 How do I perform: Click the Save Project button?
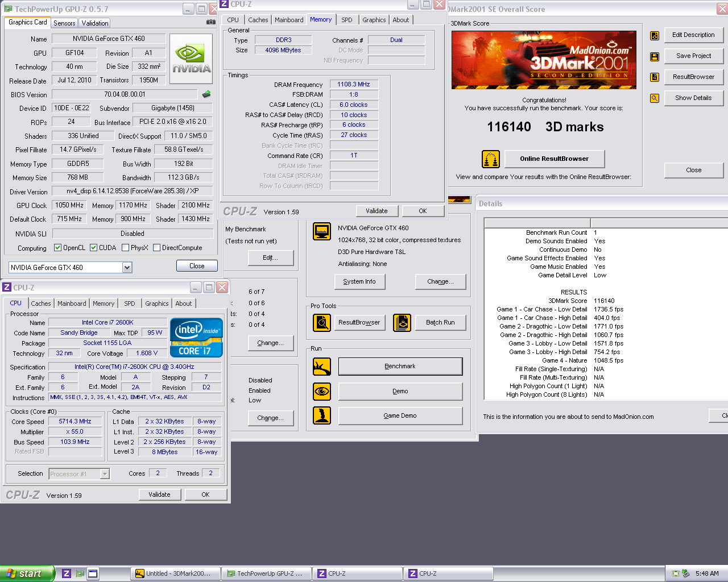[x=693, y=56]
